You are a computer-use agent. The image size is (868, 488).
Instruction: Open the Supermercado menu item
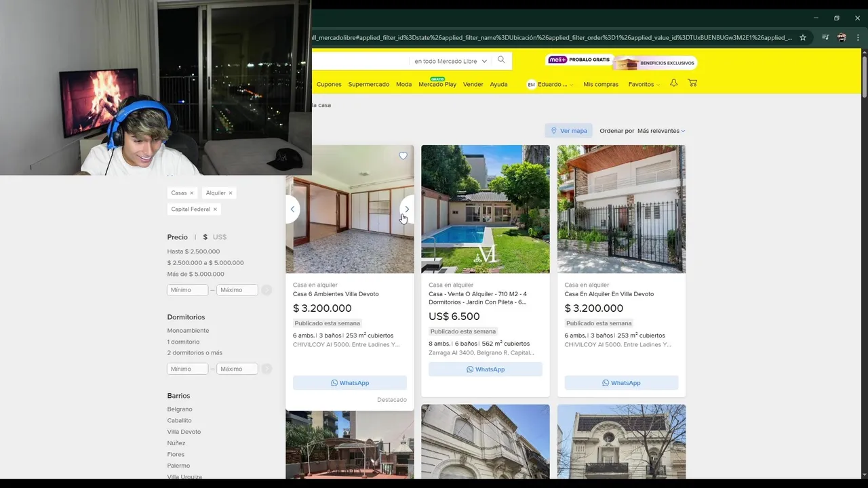369,84
